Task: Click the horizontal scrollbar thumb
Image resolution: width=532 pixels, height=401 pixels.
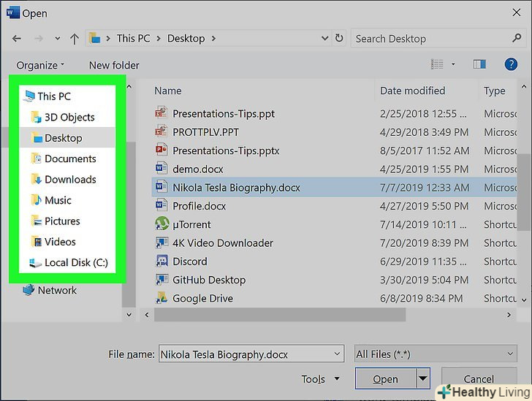Action: (280, 315)
